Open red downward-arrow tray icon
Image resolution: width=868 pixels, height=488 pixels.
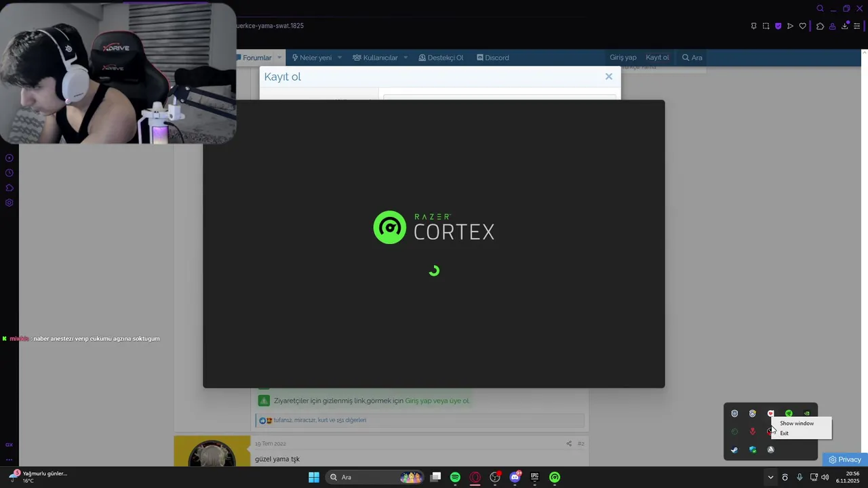click(x=753, y=432)
